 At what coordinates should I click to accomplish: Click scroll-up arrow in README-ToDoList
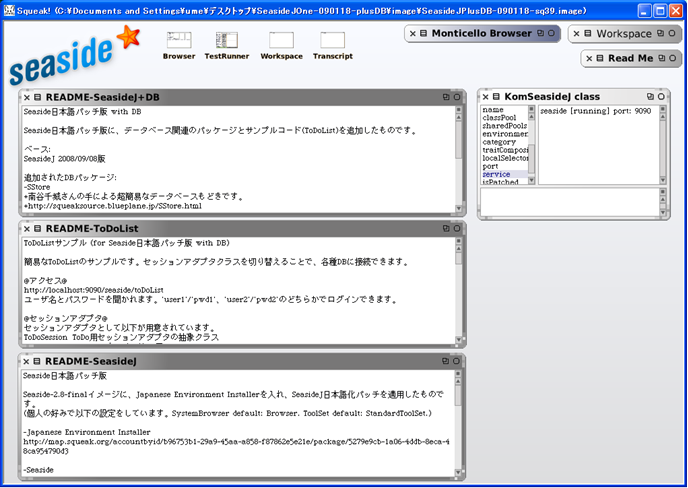pyautogui.click(x=459, y=249)
